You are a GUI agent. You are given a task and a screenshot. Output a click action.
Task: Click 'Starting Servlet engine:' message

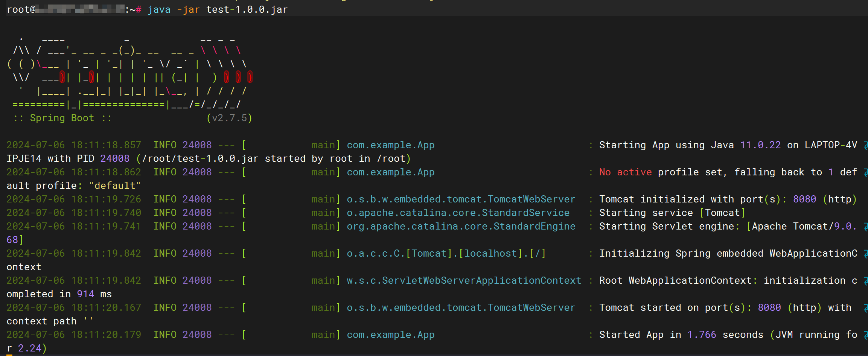click(x=670, y=226)
